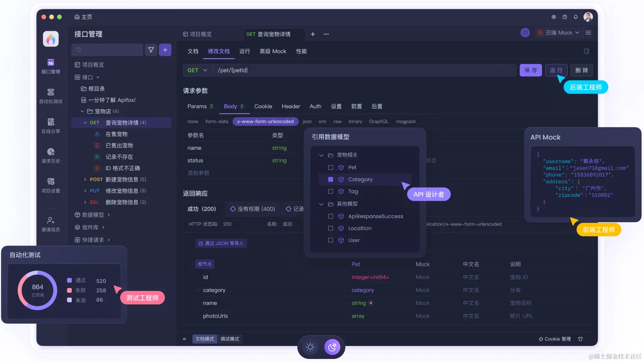
Task: Click the notification bell icon
Action: (576, 17)
